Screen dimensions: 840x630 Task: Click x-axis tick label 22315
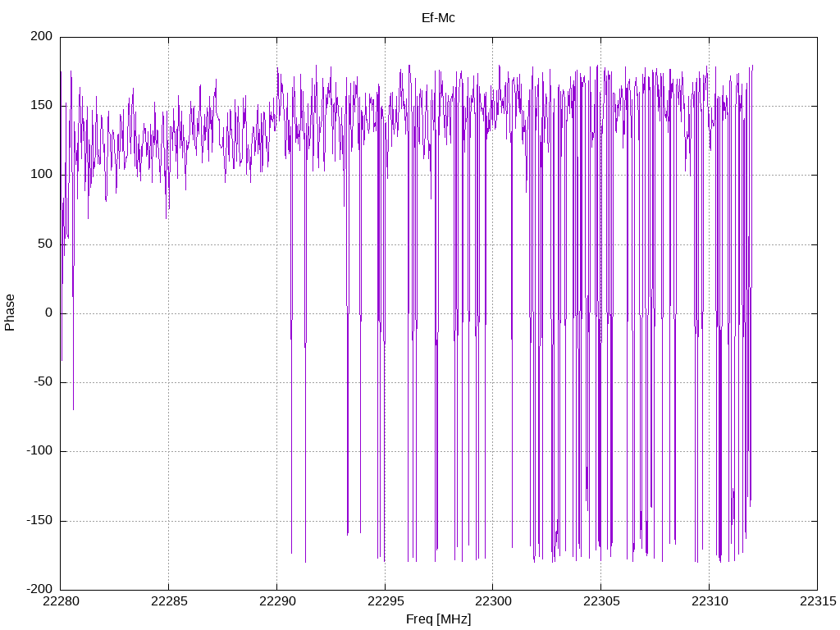coord(818,601)
